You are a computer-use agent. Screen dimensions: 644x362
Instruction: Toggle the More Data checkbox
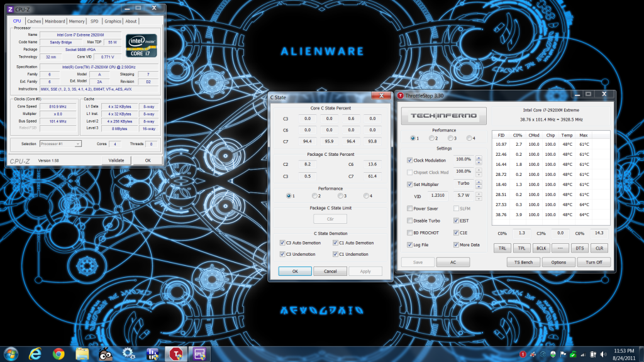[x=456, y=244]
